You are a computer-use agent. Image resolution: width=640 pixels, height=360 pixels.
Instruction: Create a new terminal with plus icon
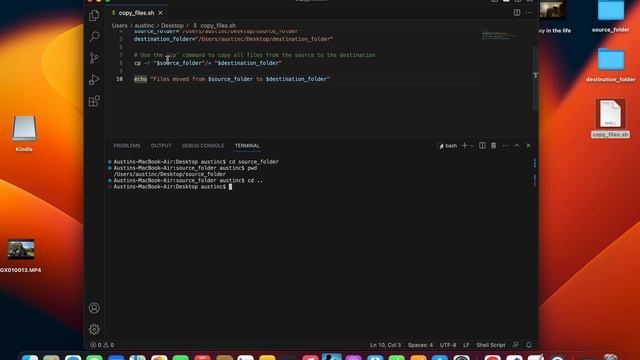[x=464, y=146]
